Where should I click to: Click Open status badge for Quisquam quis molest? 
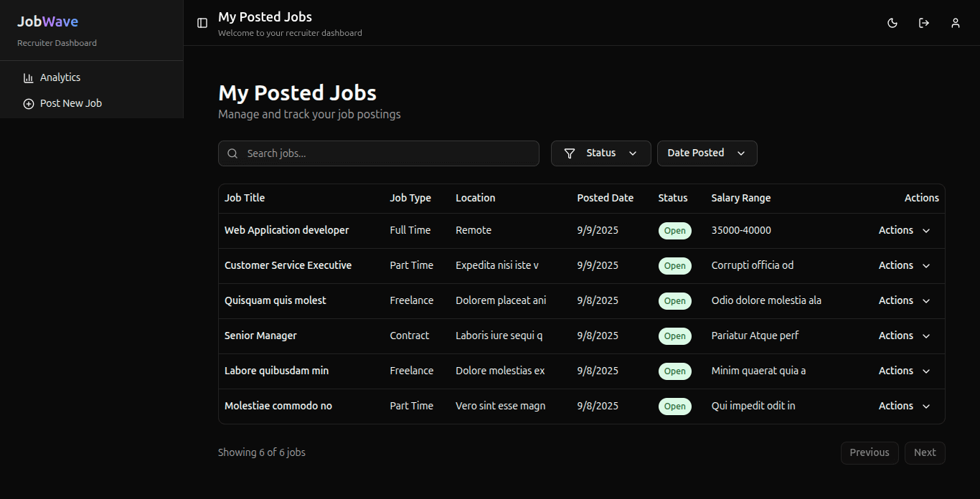[x=674, y=301]
